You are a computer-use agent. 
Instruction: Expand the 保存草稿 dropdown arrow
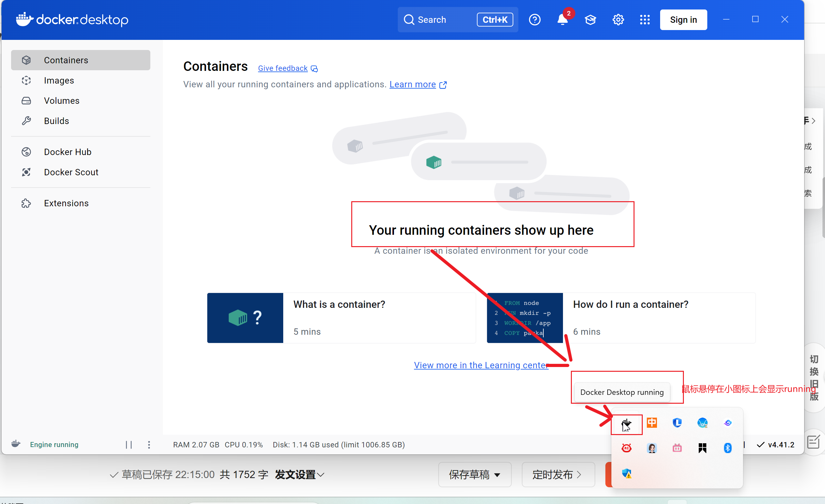[x=497, y=475]
